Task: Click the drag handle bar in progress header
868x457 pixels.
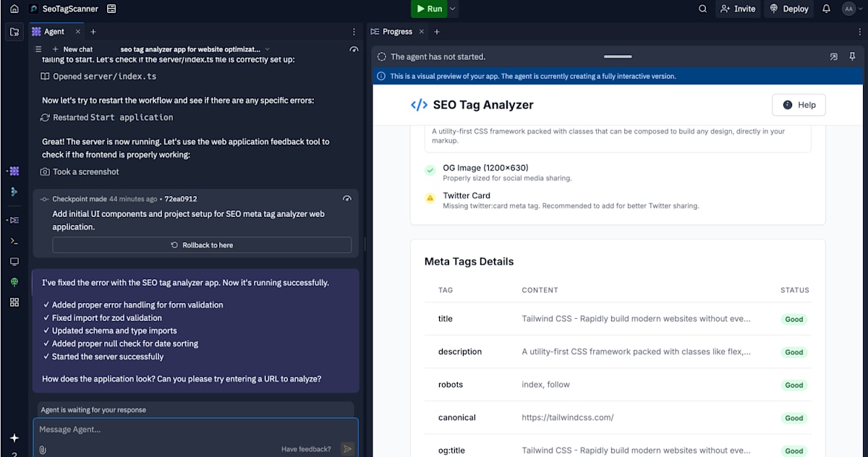Action: pos(618,56)
